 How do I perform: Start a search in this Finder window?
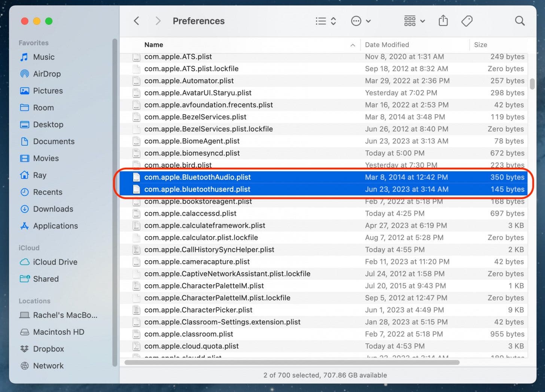click(x=520, y=21)
